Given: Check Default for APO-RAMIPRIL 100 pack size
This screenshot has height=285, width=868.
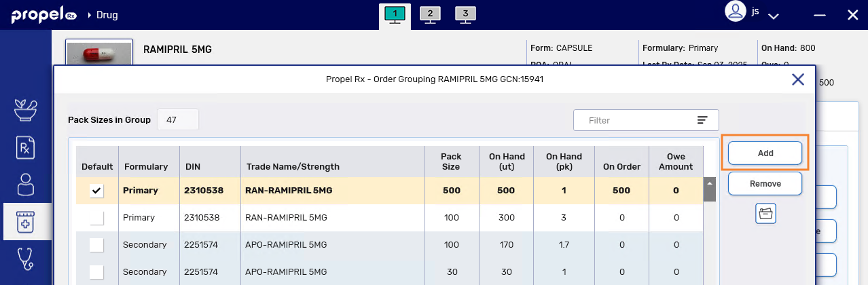Looking at the screenshot, I should pyautogui.click(x=97, y=245).
